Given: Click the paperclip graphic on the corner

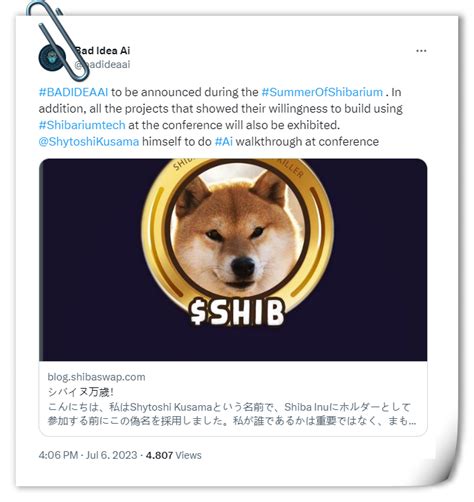Looking at the screenshot, I should point(58,40).
